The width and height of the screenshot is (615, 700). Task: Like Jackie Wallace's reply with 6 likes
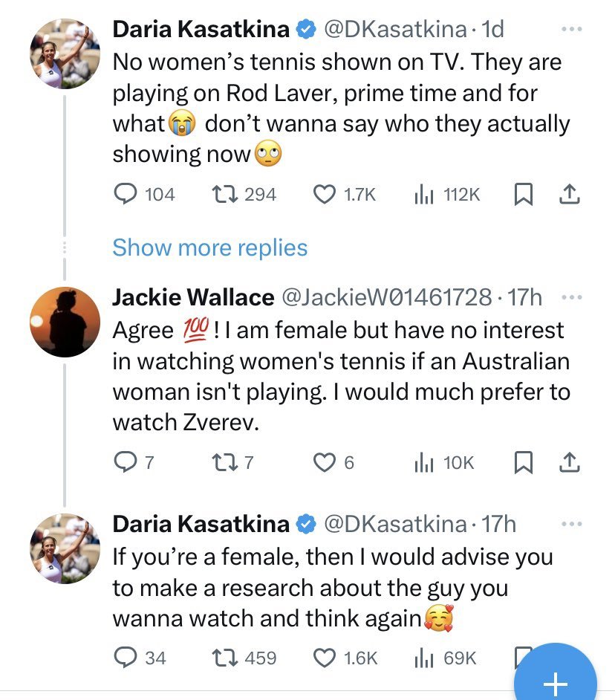point(325,463)
